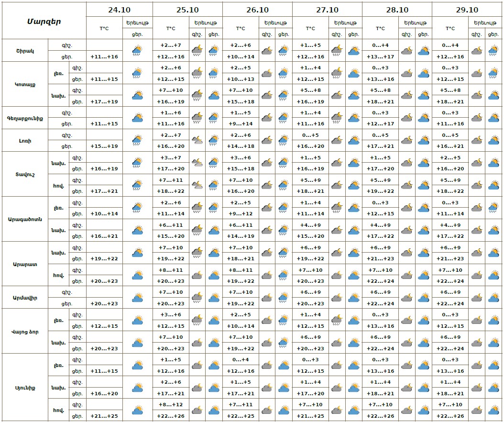Click the Արարատ region row label
This screenshot has height=423, width=504.
(25, 264)
